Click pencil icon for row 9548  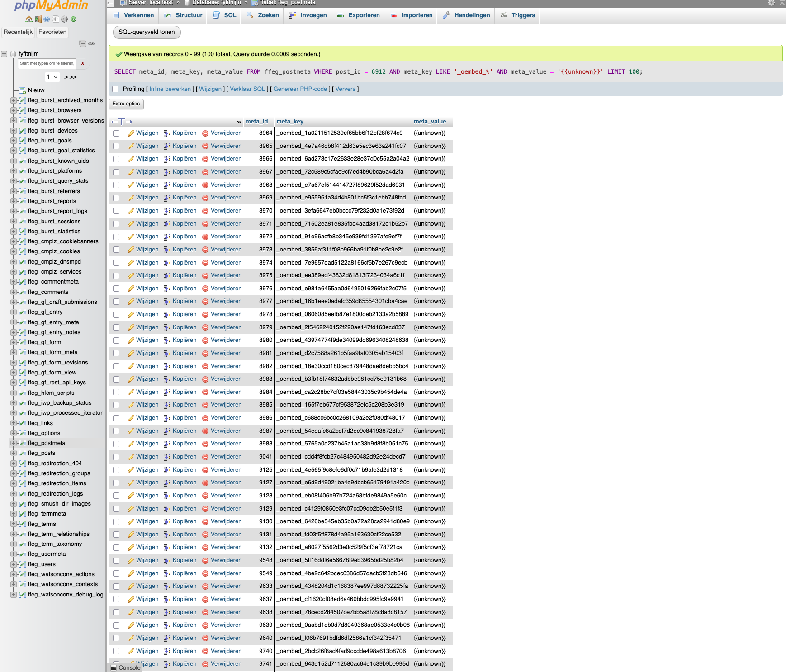coord(131,561)
